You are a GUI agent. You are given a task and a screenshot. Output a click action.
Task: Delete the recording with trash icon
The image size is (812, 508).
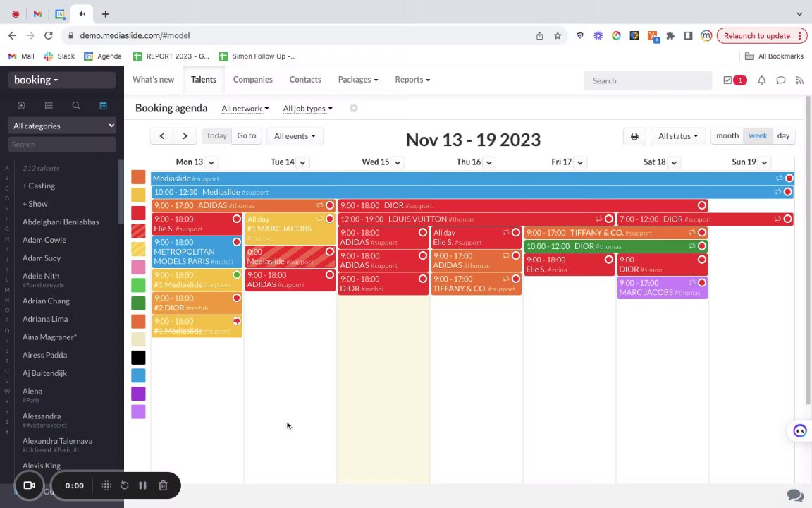(163, 485)
